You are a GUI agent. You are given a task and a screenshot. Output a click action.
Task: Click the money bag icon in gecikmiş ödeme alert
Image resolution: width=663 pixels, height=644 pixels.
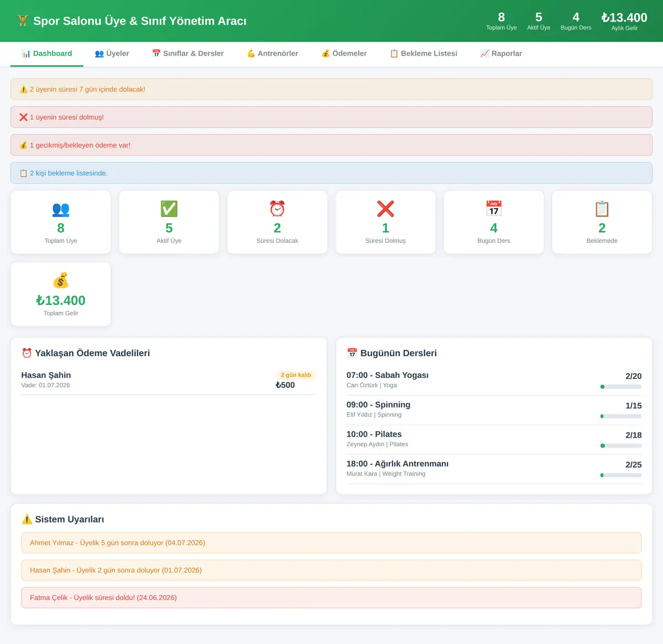point(23,145)
